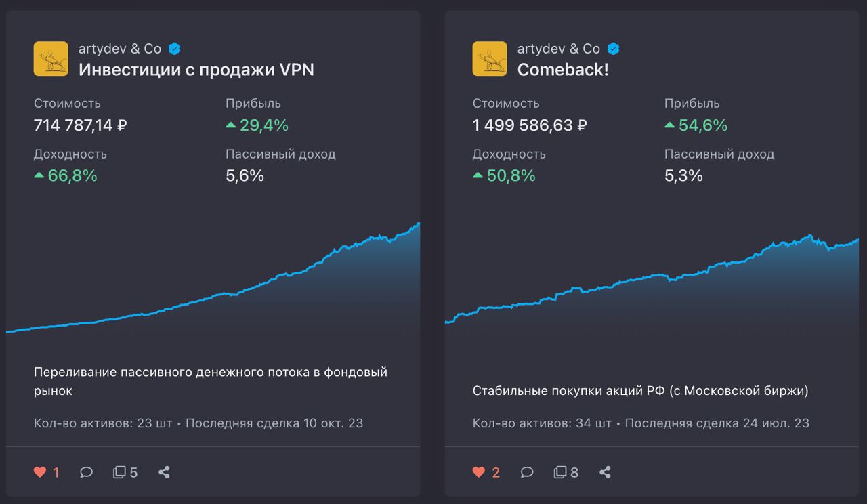Open artydev & Co profile from the VPN card
867x504 pixels.
[120, 49]
